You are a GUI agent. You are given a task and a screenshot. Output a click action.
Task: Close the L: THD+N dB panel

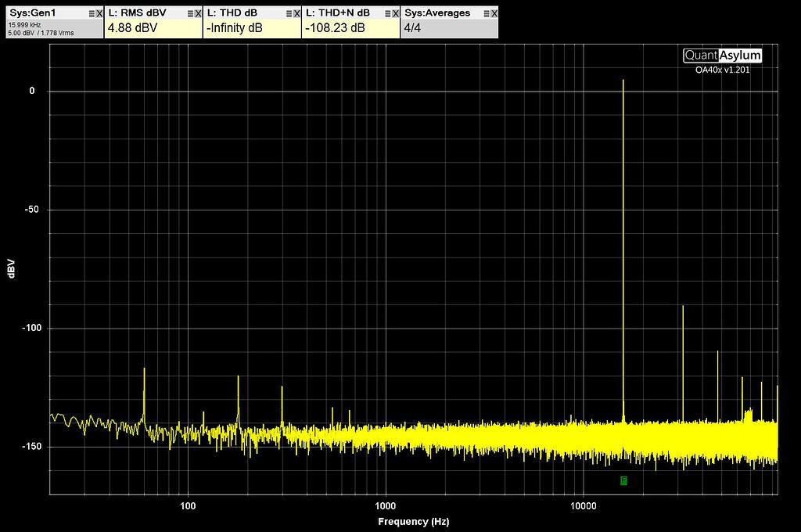click(395, 13)
